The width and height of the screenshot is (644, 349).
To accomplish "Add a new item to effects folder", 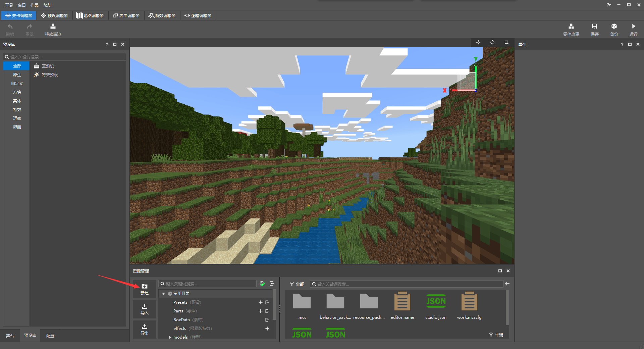I will click(267, 328).
